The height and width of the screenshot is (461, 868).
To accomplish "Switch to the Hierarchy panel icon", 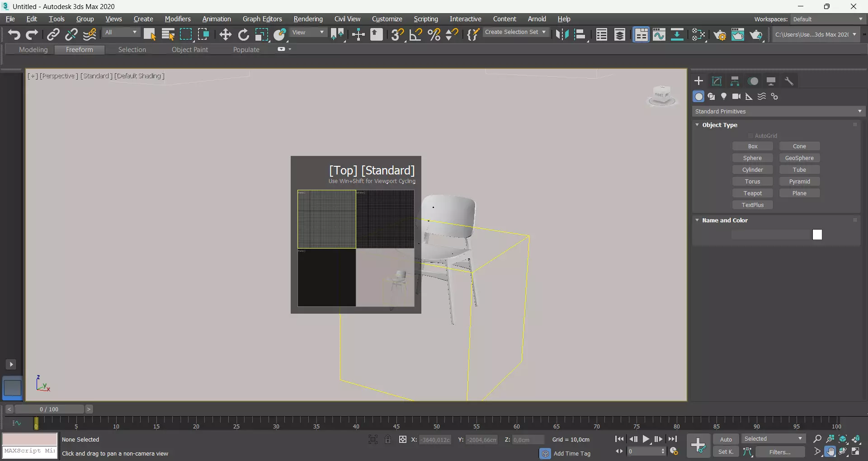I will 735,81.
